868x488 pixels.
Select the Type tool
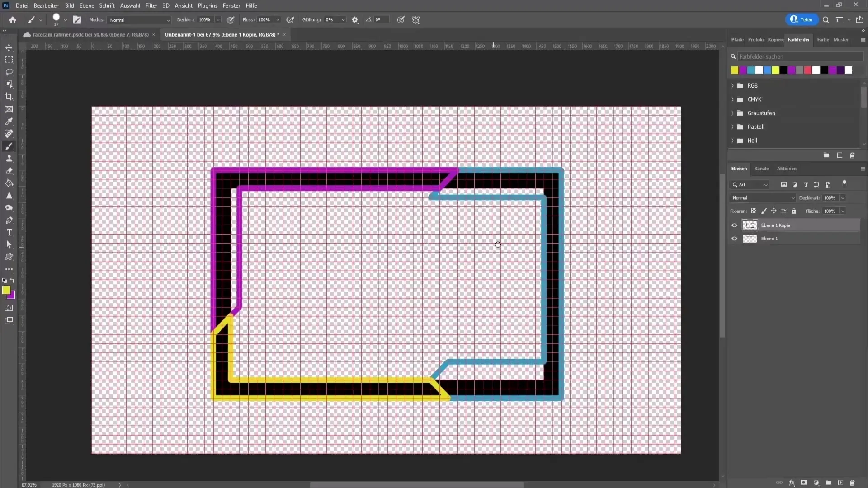[9, 232]
